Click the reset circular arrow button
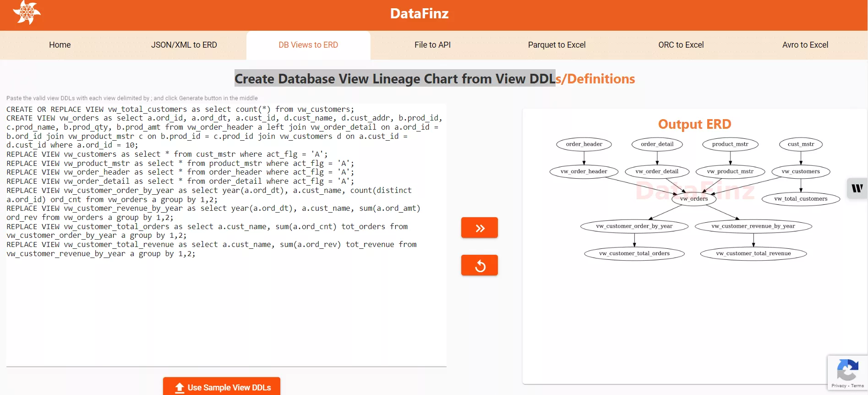Viewport: 868px width, 395px height. coord(480,265)
